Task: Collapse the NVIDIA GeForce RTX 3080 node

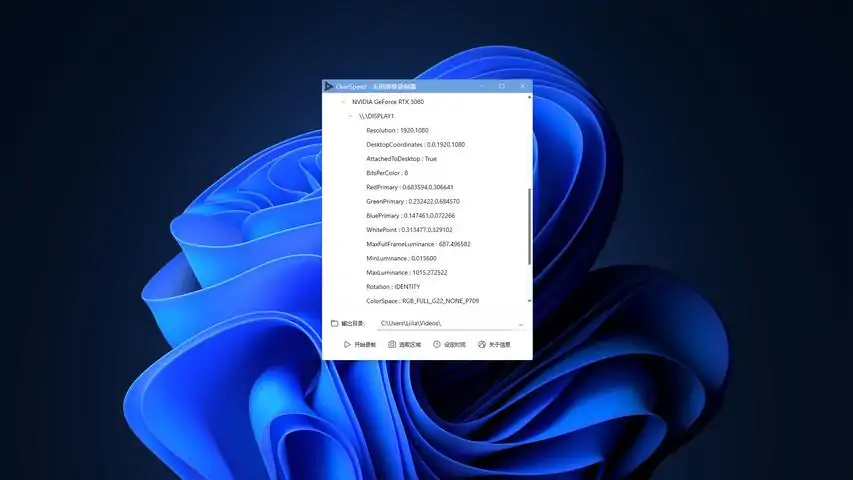Action: (343, 102)
